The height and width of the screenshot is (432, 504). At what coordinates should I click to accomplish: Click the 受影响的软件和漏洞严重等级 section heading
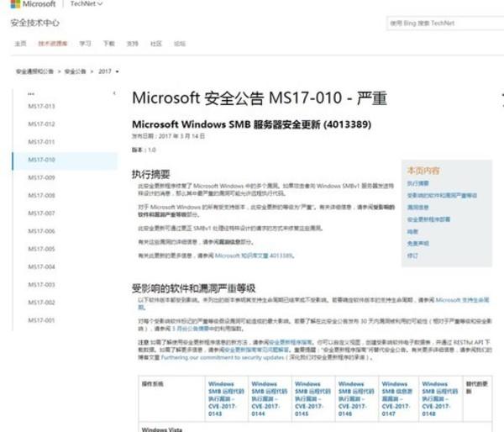point(193,288)
